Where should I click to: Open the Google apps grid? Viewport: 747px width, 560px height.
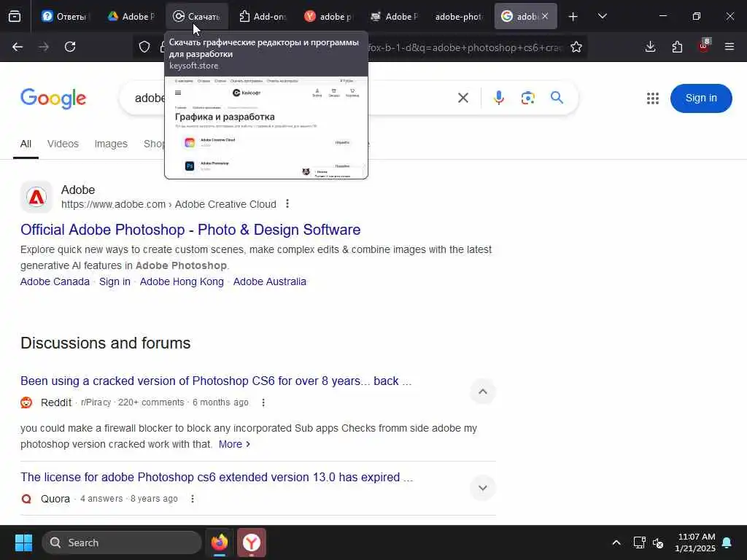click(x=653, y=98)
